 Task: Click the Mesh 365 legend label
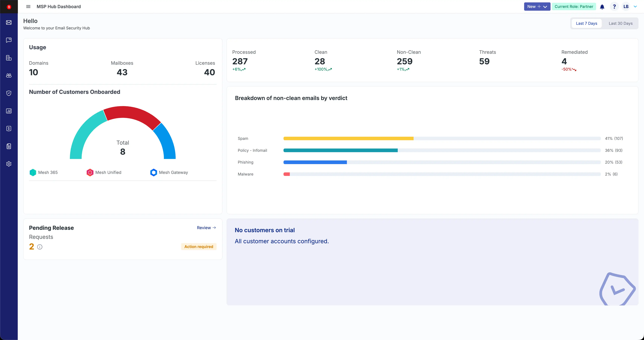(48, 172)
